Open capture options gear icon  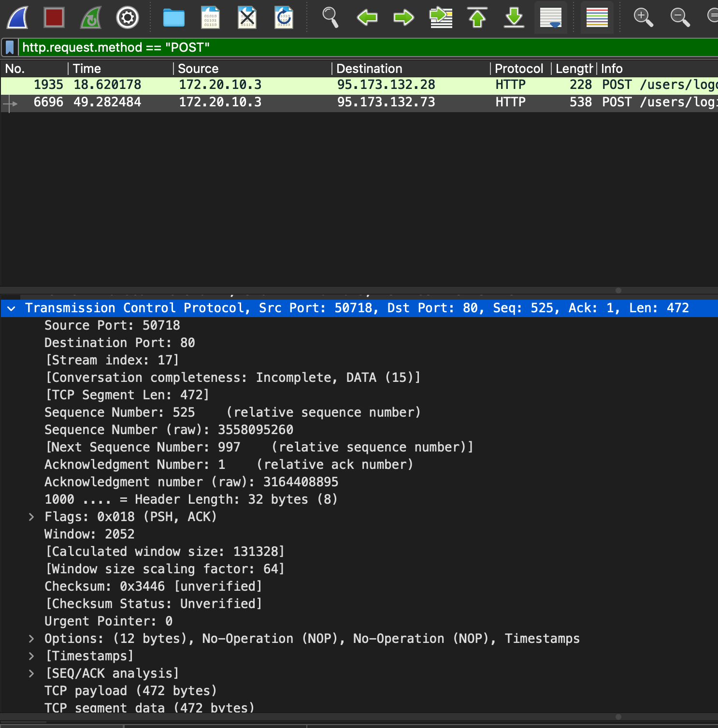128,17
